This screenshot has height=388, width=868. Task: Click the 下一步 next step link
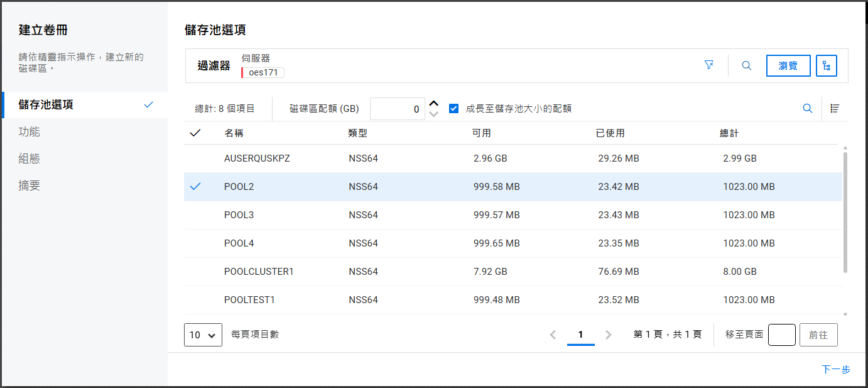coord(835,369)
